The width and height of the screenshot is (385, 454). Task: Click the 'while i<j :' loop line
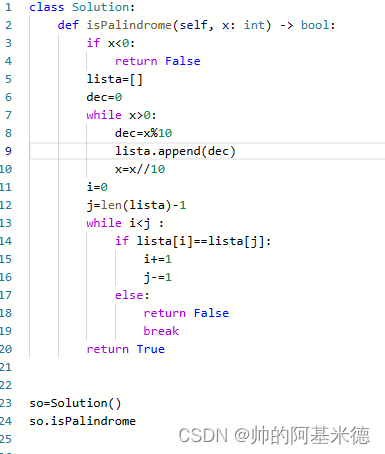click(x=125, y=223)
